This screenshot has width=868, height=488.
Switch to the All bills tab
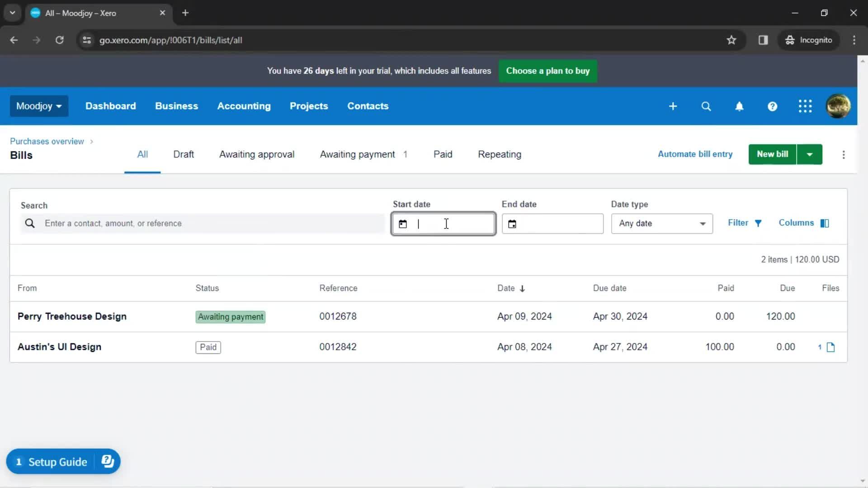coord(142,155)
